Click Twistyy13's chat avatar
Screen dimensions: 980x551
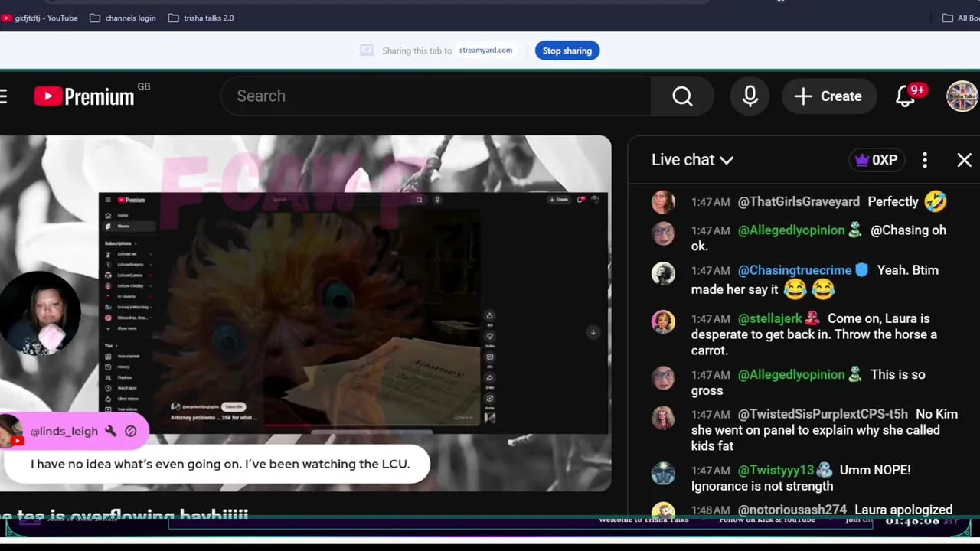pos(663,472)
